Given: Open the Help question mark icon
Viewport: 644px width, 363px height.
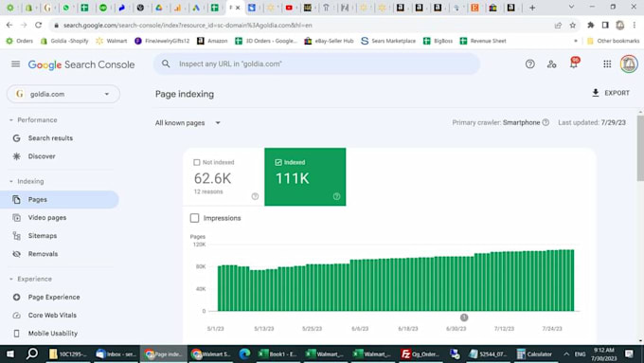Looking at the screenshot, I should (x=529, y=64).
